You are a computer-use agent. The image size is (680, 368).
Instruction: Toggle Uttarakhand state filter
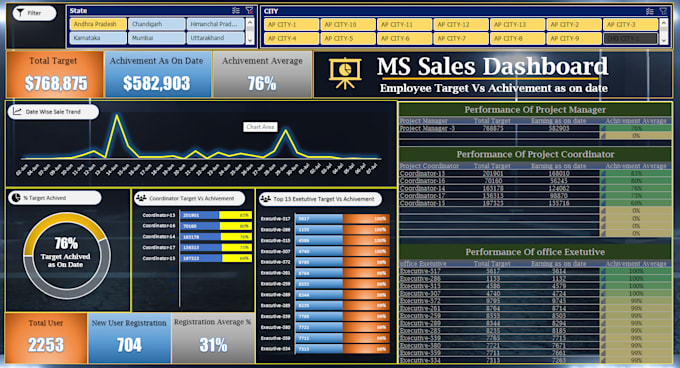[x=216, y=38]
